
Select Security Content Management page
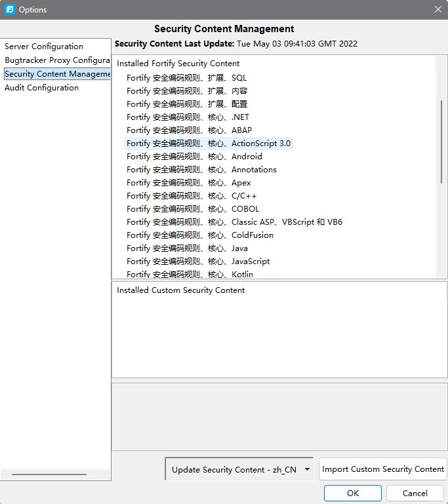click(57, 74)
